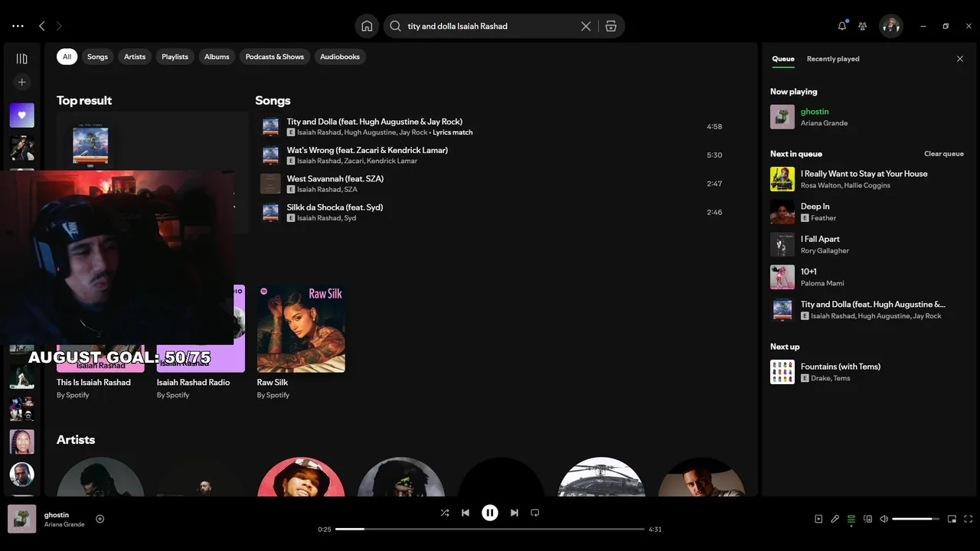Adjust the volume slider
Image resolution: width=980 pixels, height=551 pixels.
pyautogui.click(x=916, y=519)
